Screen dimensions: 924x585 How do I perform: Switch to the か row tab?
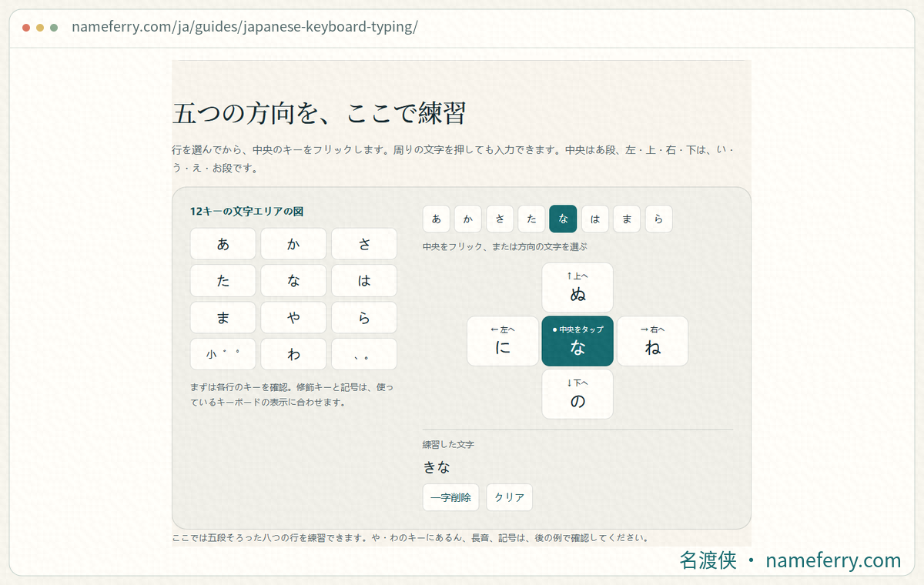click(x=468, y=219)
